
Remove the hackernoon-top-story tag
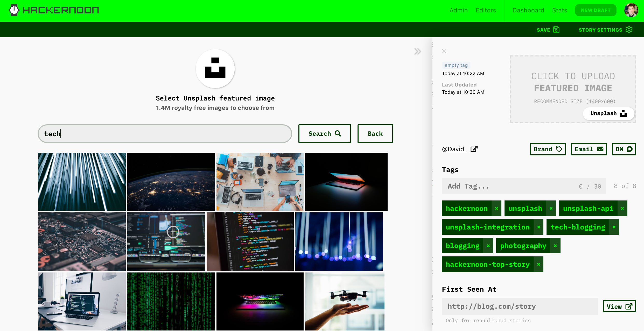(x=538, y=264)
